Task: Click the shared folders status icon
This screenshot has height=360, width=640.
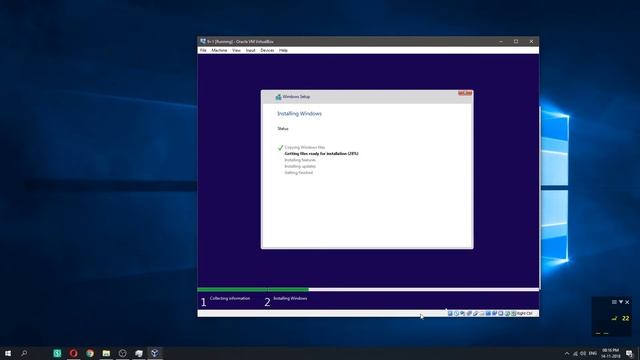Action: pos(482,313)
